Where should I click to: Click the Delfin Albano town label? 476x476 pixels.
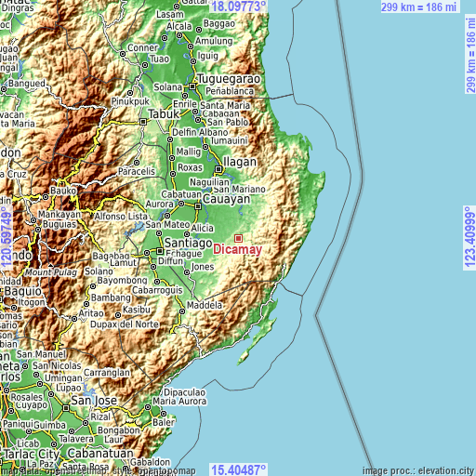[200, 132]
